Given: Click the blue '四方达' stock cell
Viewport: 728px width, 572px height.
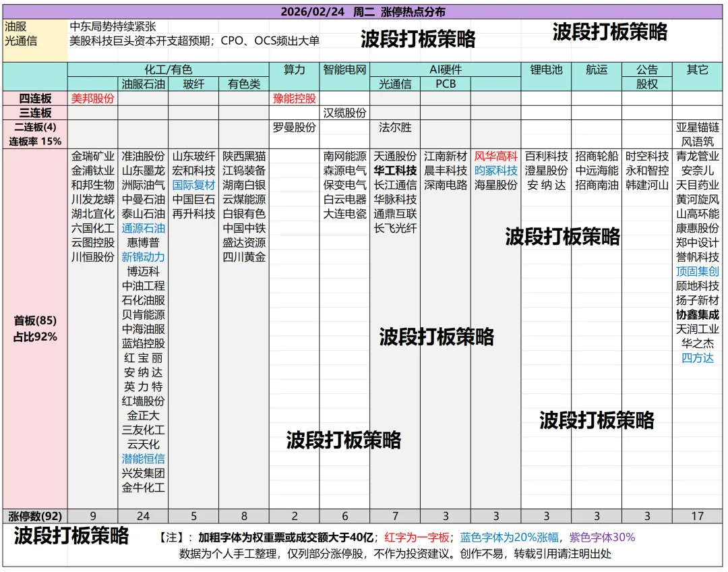Looking at the screenshot, I should (x=698, y=357).
